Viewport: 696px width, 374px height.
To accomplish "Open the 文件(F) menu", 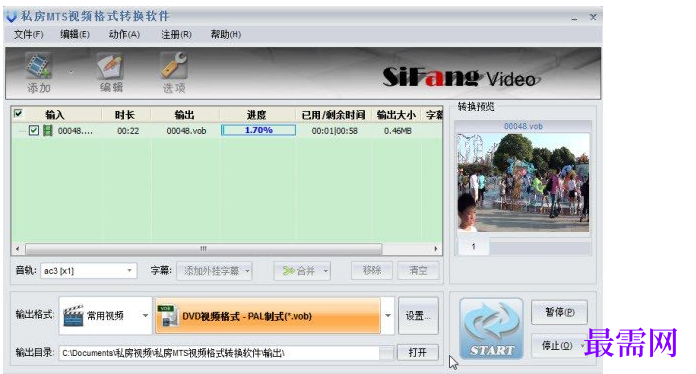I will coord(28,35).
